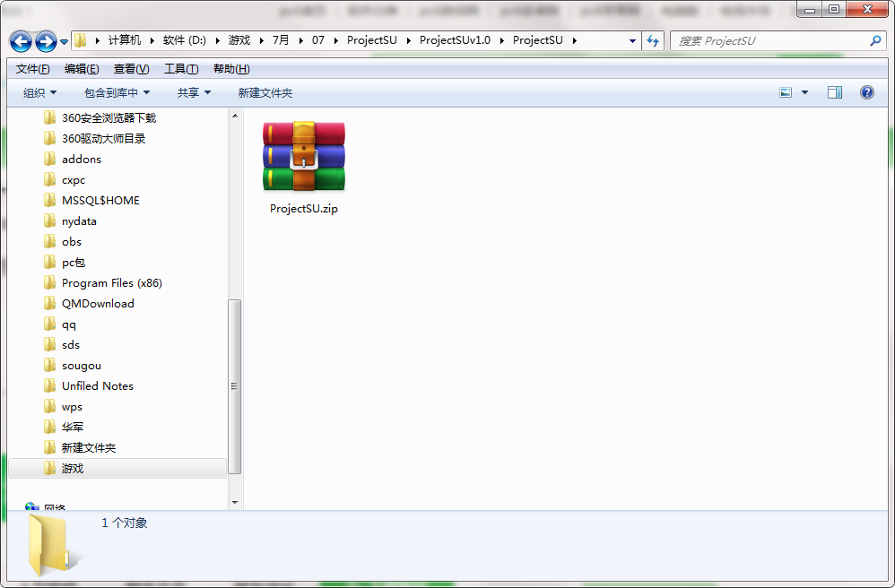
Task: Click 游戏 in the address breadcrumb
Action: (239, 40)
